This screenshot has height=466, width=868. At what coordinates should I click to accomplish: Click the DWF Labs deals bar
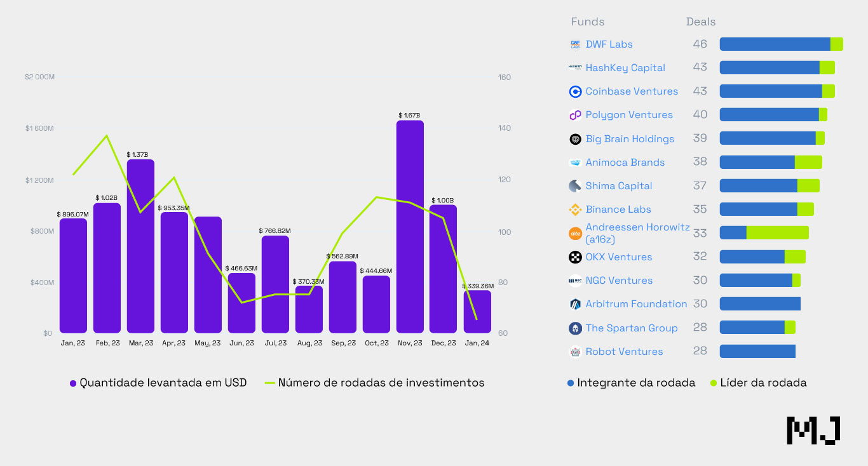[781, 44]
